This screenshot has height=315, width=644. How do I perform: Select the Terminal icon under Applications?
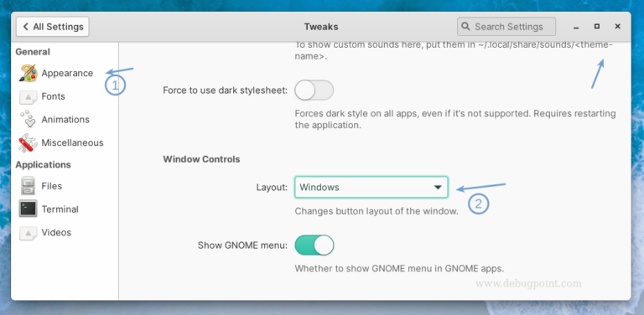28,209
